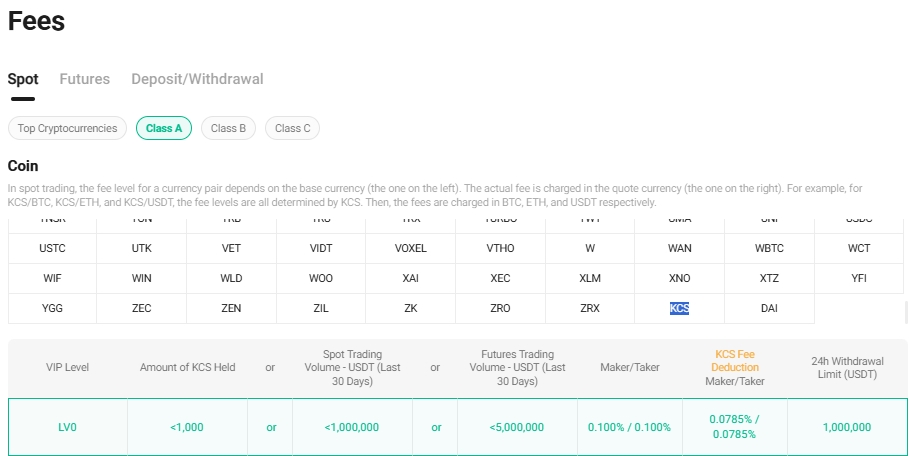This screenshot has width=910, height=456.
Task: Select the USTC coin cell
Action: coord(52,248)
